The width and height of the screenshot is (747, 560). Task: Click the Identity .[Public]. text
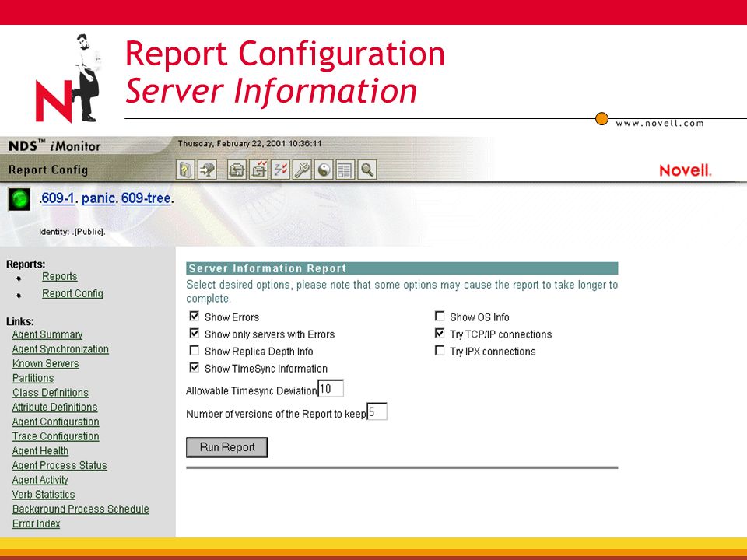(x=72, y=232)
